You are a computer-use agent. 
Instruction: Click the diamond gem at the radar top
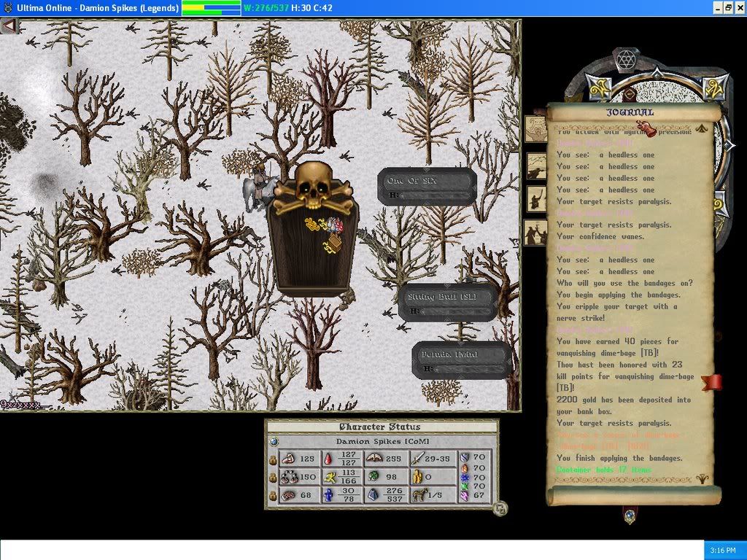(x=657, y=74)
